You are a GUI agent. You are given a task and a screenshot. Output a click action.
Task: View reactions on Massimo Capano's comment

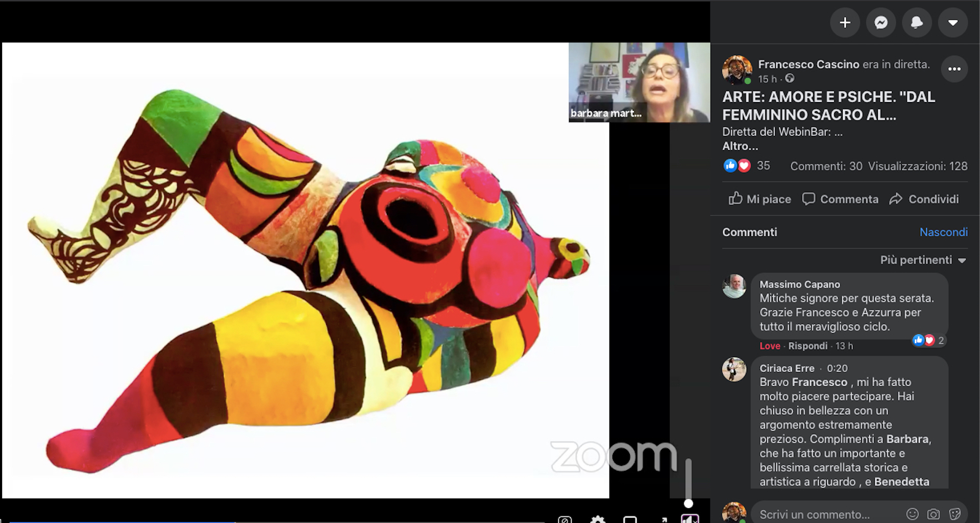click(928, 340)
